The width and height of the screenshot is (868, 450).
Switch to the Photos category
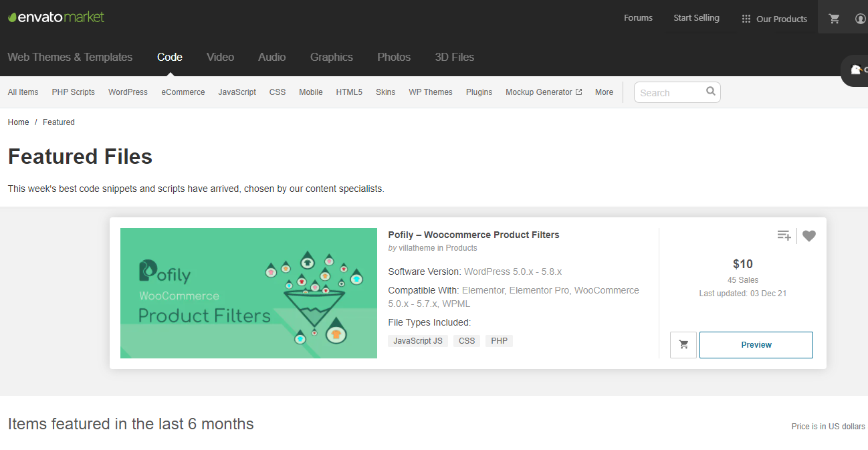coord(394,58)
